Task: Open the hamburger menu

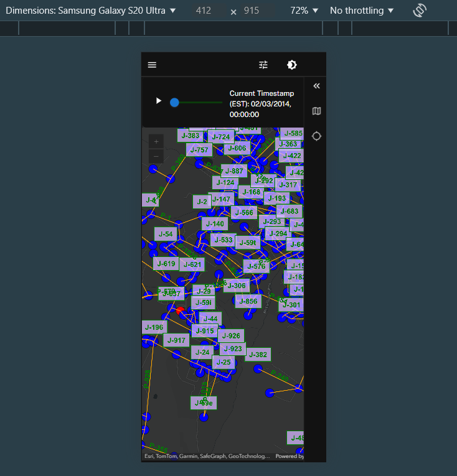Action: click(152, 65)
